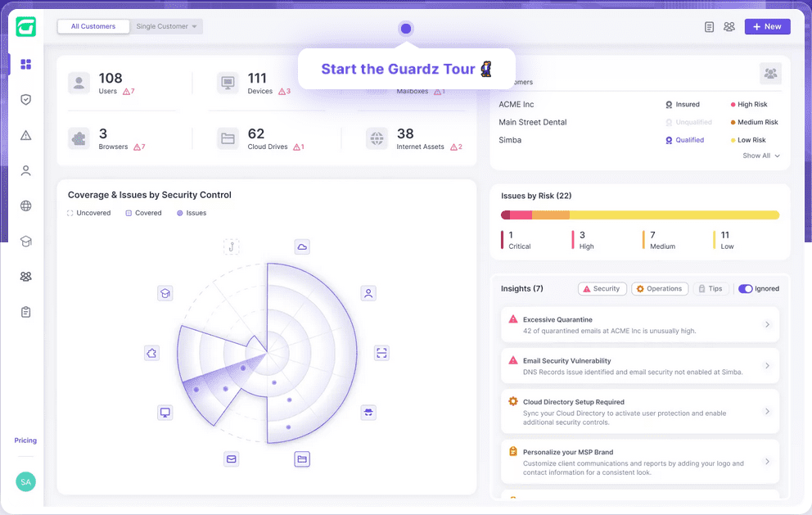Select the phishing hook icon on radar chart
This screenshot has height=515, width=812.
pyautogui.click(x=231, y=246)
